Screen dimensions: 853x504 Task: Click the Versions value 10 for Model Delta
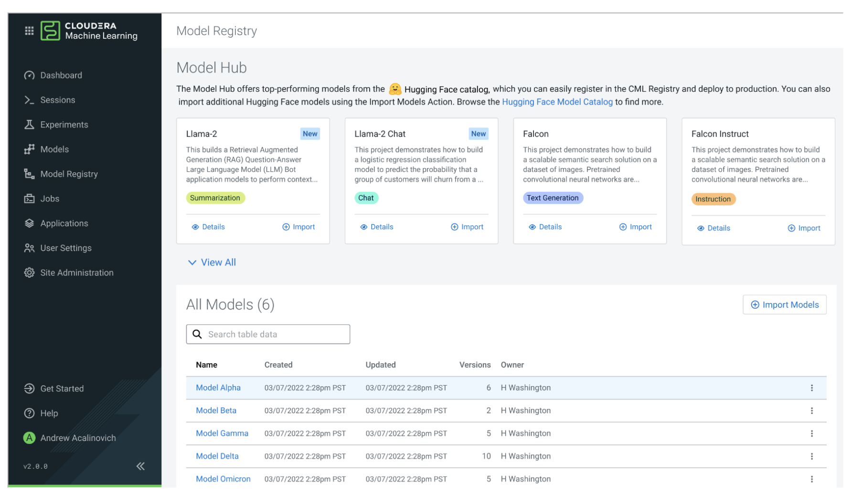tap(486, 457)
